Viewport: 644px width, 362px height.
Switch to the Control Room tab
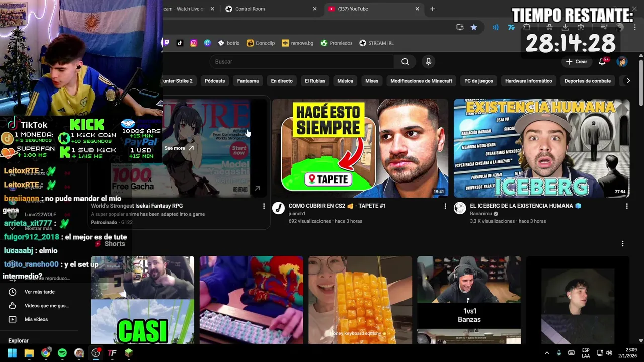[x=271, y=9]
